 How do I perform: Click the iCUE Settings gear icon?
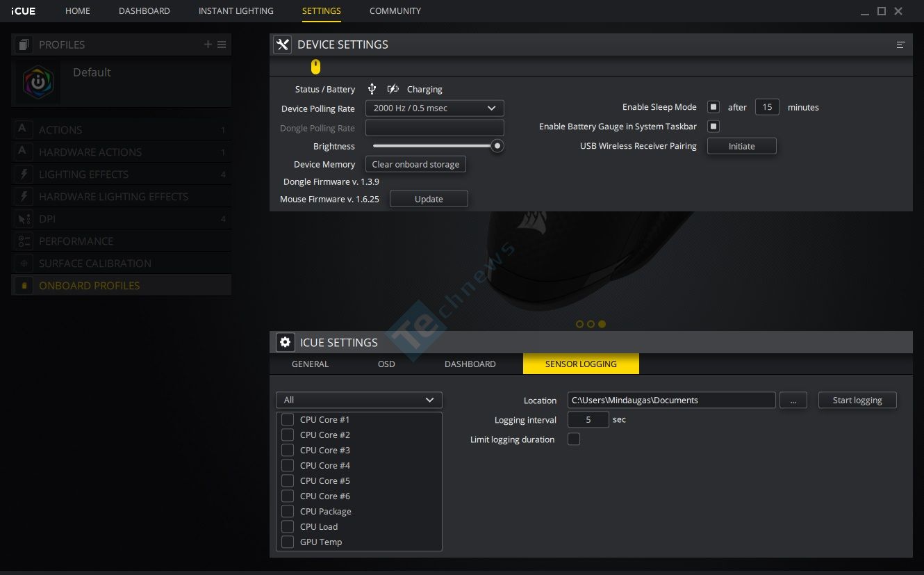point(285,342)
